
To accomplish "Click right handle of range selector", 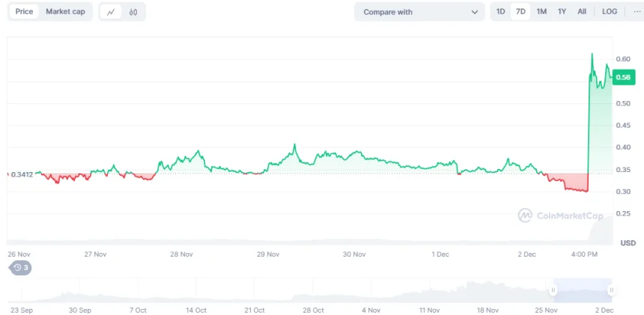I will [611, 290].
